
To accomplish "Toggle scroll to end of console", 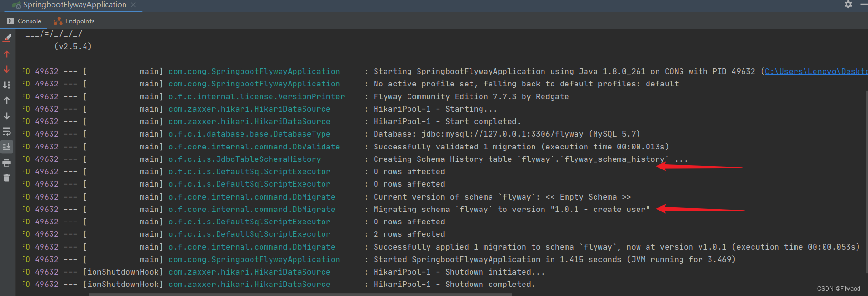I will point(7,147).
